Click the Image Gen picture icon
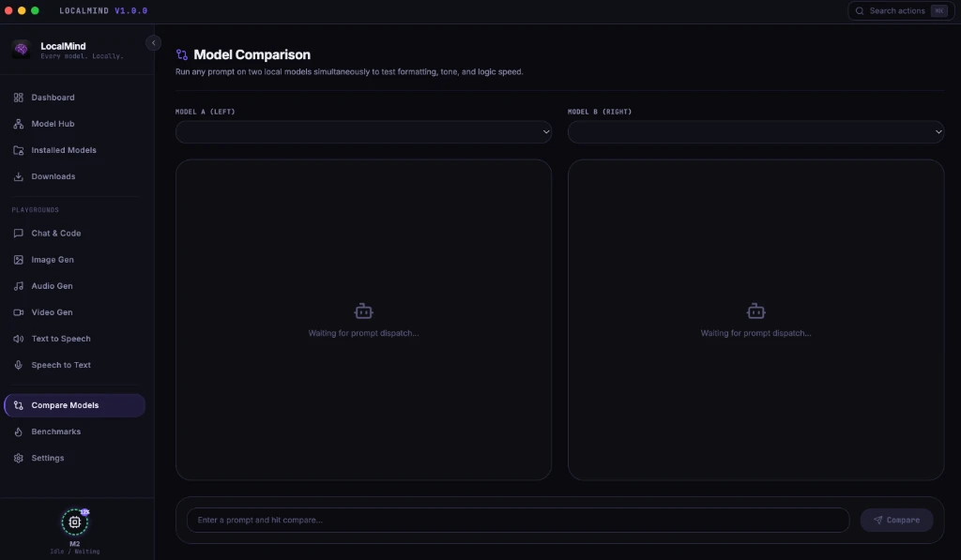Viewport: 961px width, 560px height. [19, 260]
